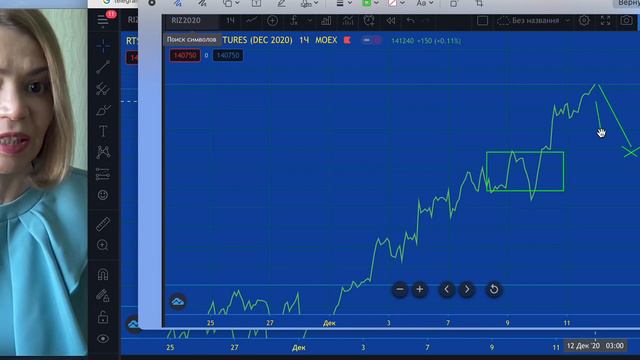The image size is (640, 360).
Task: Create an alert with the alarm clock icon
Action: [369, 20]
